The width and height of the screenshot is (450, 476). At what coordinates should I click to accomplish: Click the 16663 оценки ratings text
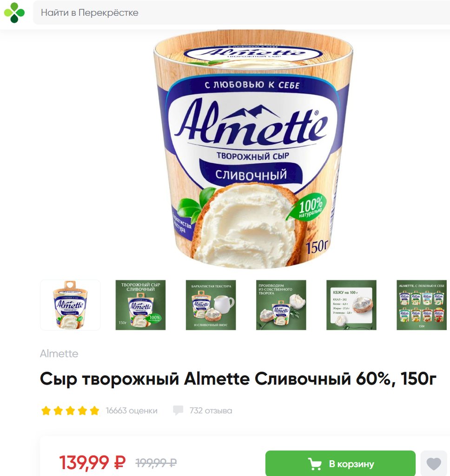pos(132,411)
